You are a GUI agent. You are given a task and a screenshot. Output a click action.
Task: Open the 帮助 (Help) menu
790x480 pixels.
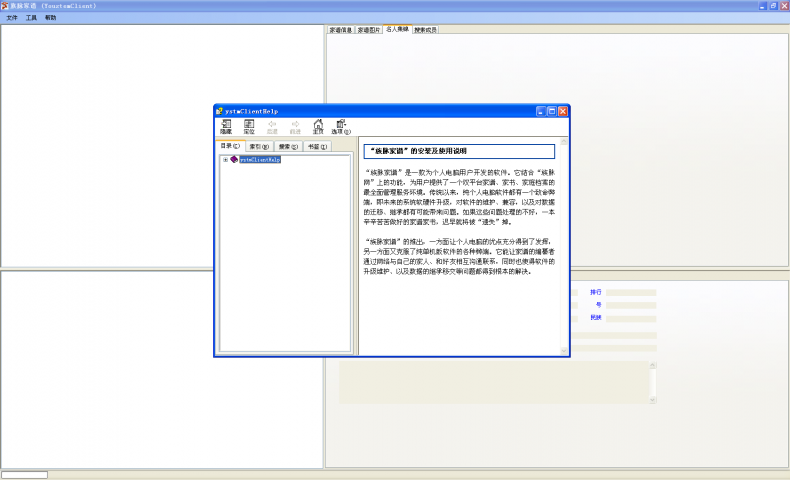coord(50,18)
